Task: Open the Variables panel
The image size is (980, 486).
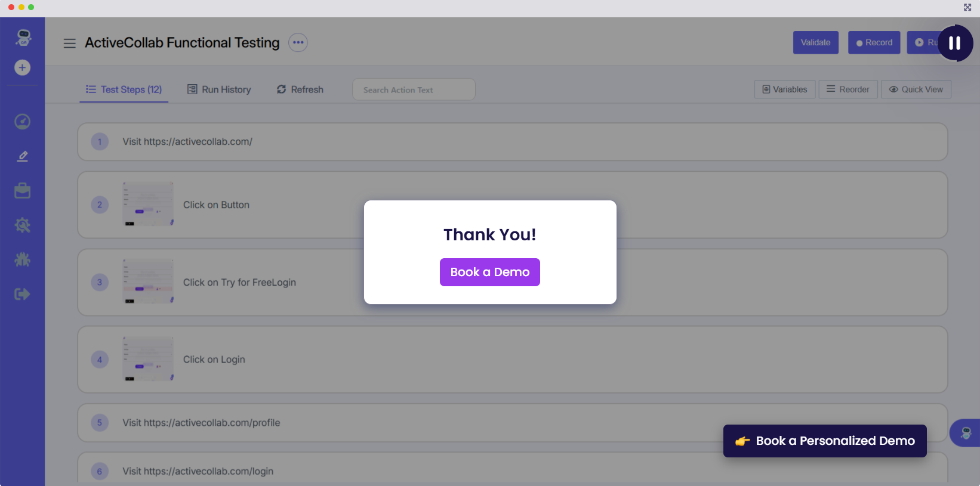Action: tap(784, 89)
